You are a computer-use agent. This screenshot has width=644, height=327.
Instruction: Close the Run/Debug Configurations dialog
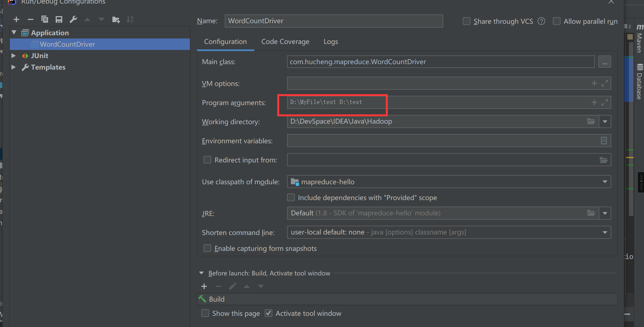click(611, 2)
